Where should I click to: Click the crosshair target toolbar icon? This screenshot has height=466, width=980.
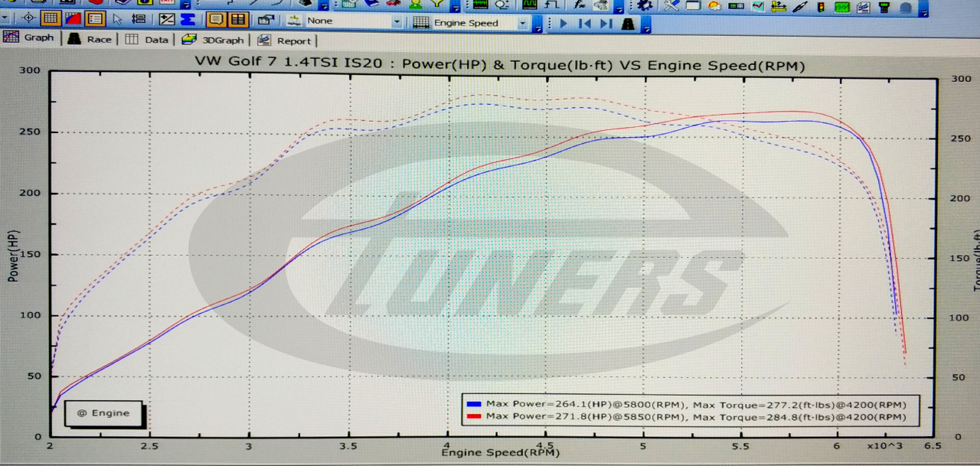click(x=28, y=18)
